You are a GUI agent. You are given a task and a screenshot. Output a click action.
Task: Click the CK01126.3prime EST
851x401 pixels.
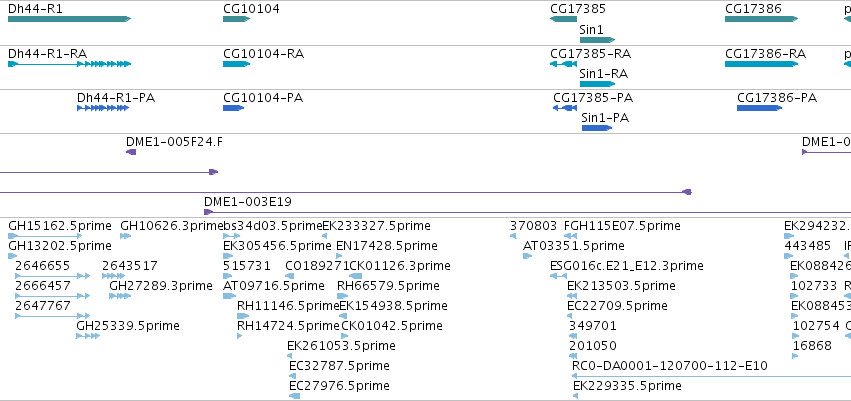point(355,276)
